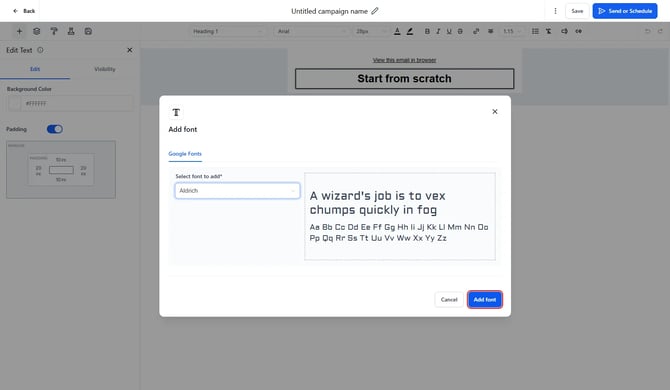Toggle the Padding switch

pyautogui.click(x=55, y=129)
